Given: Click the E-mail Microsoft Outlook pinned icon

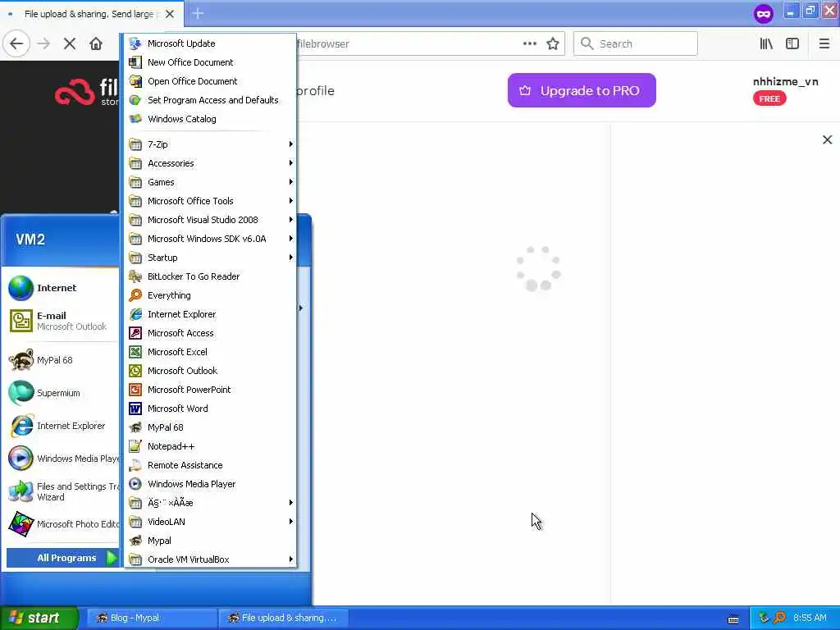Looking at the screenshot, I should pyautogui.click(x=21, y=321).
